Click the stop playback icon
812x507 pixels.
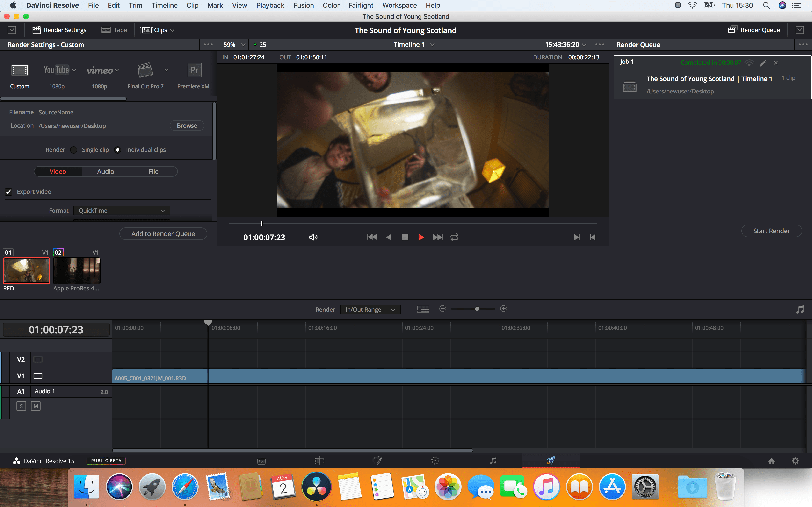(405, 237)
